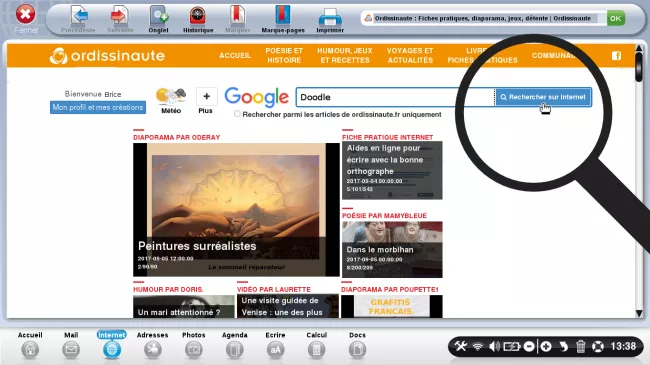The image size is (650, 365).
Task: Open the Historique browsing history
Action: (x=198, y=19)
